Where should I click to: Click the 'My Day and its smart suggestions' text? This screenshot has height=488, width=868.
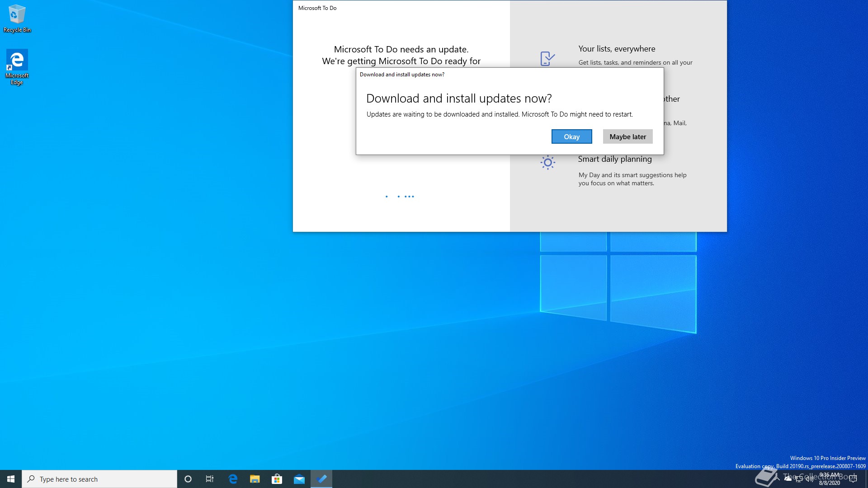632,179
